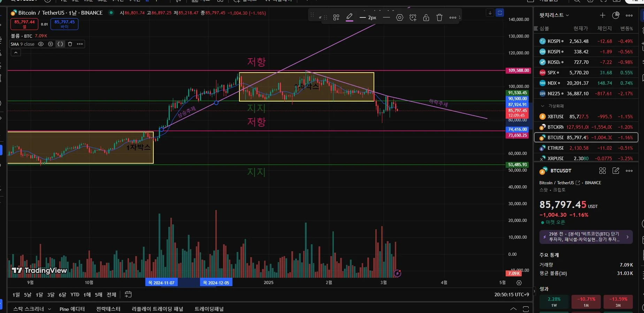Open drawing settings hexagon icon in floating toolbar
This screenshot has height=313, width=644.
pos(400,17)
